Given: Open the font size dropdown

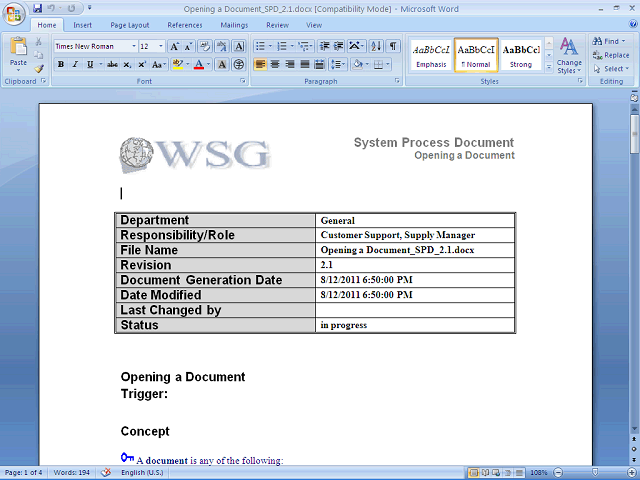Looking at the screenshot, I should click(x=161, y=46).
